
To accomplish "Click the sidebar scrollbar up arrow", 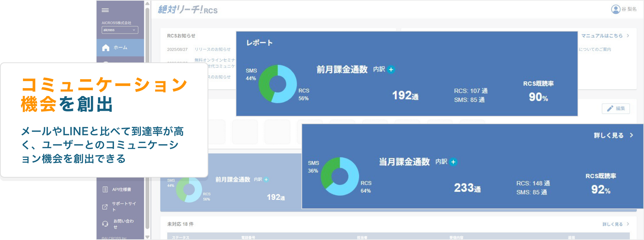I will coord(147,4).
